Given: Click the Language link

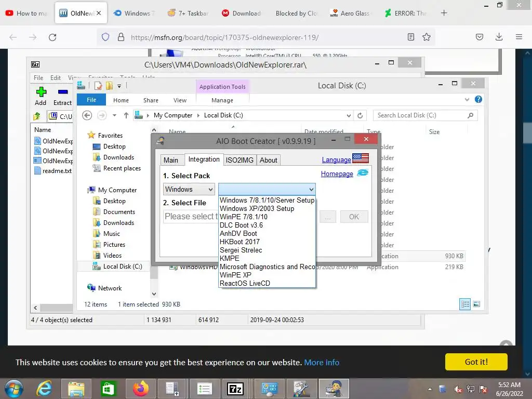Looking at the screenshot, I should pos(336,160).
